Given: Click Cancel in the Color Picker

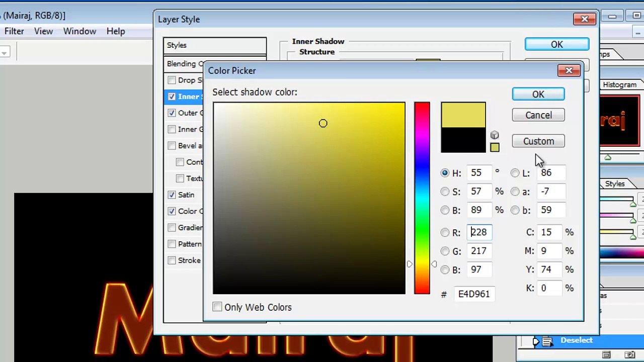Looking at the screenshot, I should click(x=538, y=115).
